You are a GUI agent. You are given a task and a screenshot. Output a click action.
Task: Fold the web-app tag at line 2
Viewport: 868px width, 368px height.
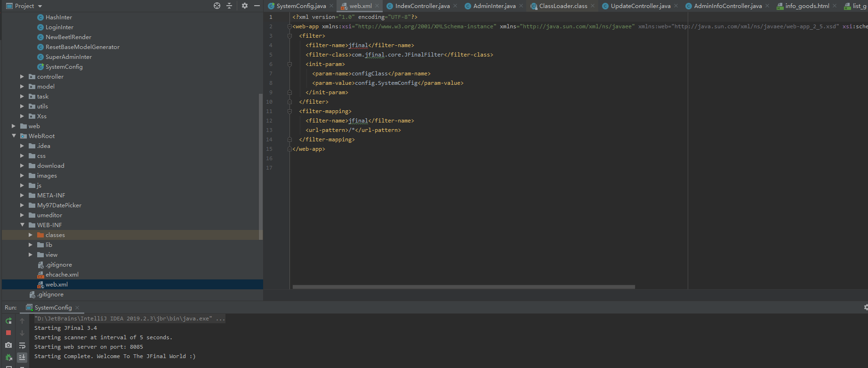pos(289,26)
